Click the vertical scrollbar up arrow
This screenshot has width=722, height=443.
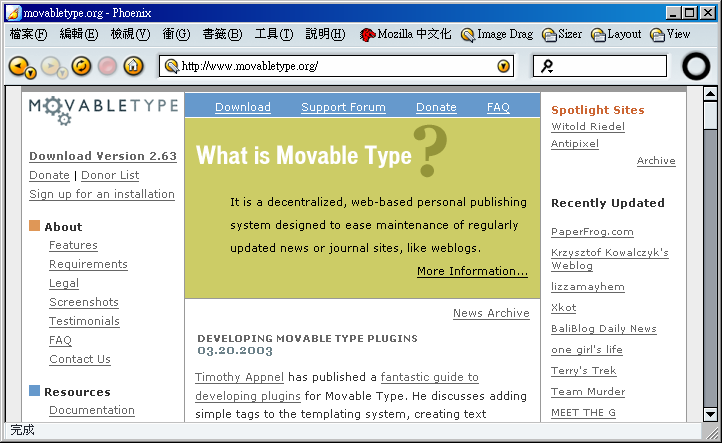point(710,94)
